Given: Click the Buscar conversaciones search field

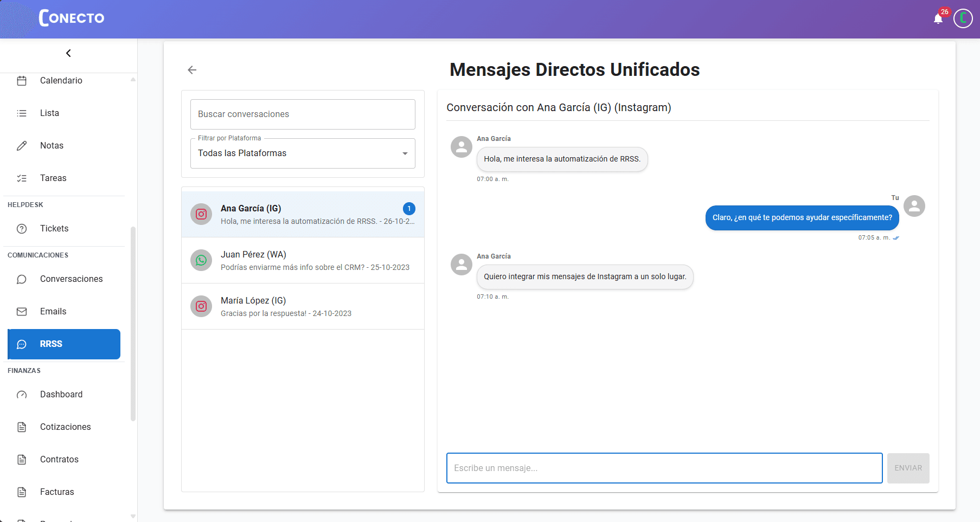Looking at the screenshot, I should (303, 114).
